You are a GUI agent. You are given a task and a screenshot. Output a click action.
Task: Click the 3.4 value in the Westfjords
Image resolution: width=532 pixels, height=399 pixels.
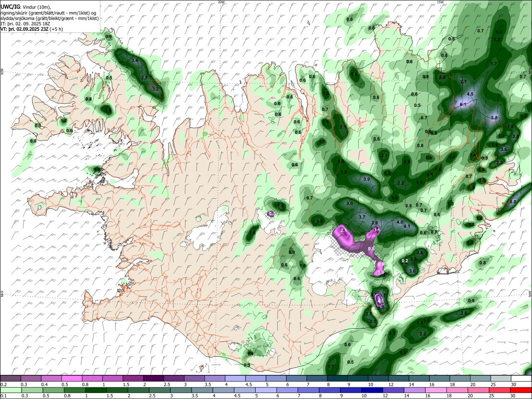[134, 61]
